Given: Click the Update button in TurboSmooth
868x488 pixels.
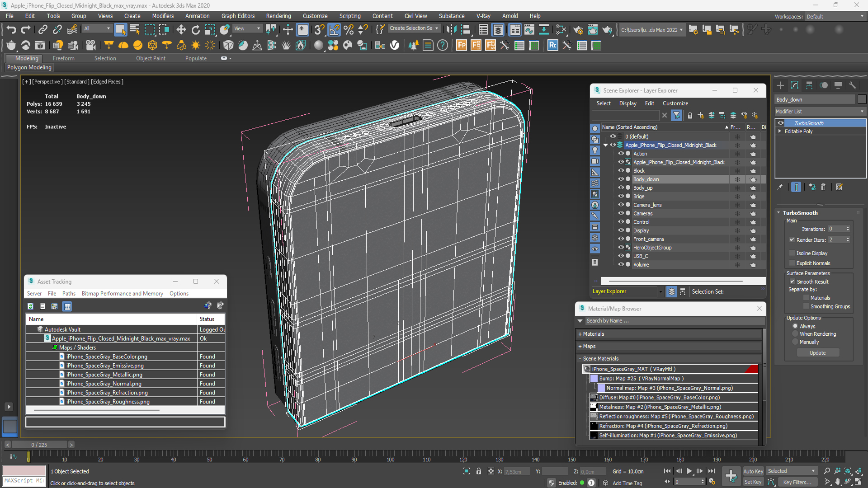Looking at the screenshot, I should (817, 353).
